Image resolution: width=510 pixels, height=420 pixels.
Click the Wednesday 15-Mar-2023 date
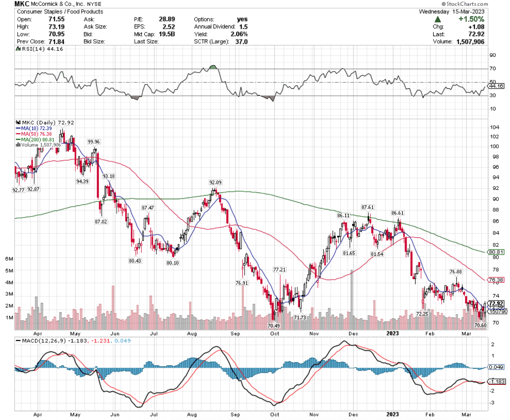(451, 12)
